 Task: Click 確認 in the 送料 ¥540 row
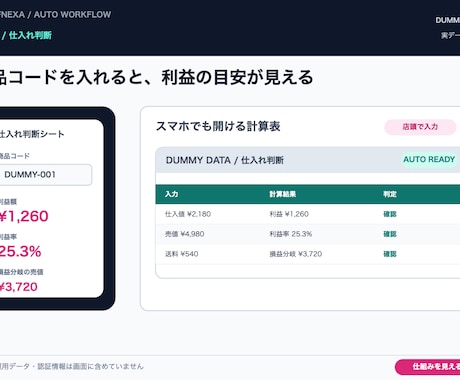click(390, 254)
